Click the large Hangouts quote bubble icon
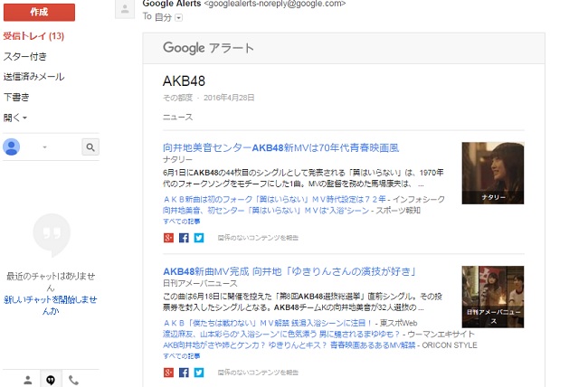 pos(52,235)
